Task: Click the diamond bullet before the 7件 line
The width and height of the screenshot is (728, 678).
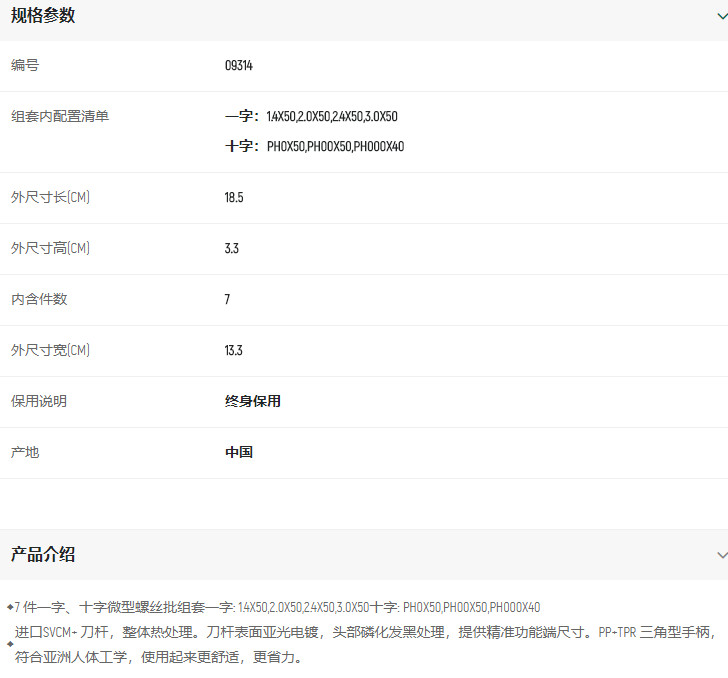Action: (10, 607)
